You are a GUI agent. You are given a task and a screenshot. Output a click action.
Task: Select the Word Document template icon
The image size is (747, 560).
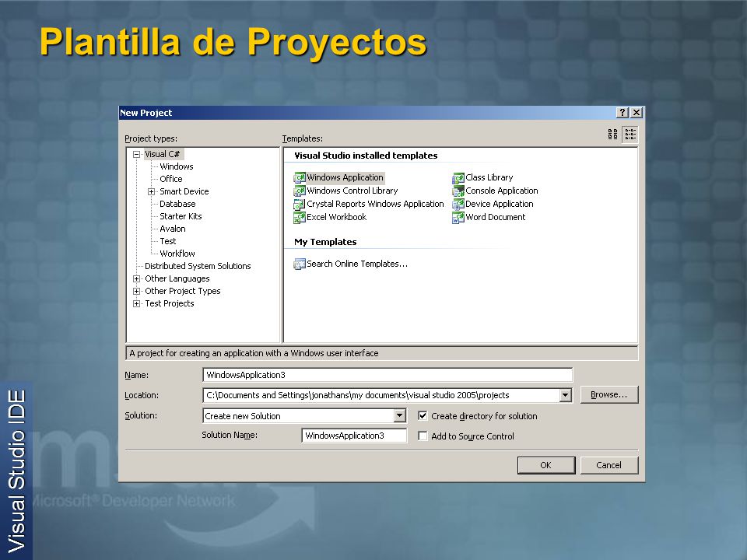tap(458, 218)
